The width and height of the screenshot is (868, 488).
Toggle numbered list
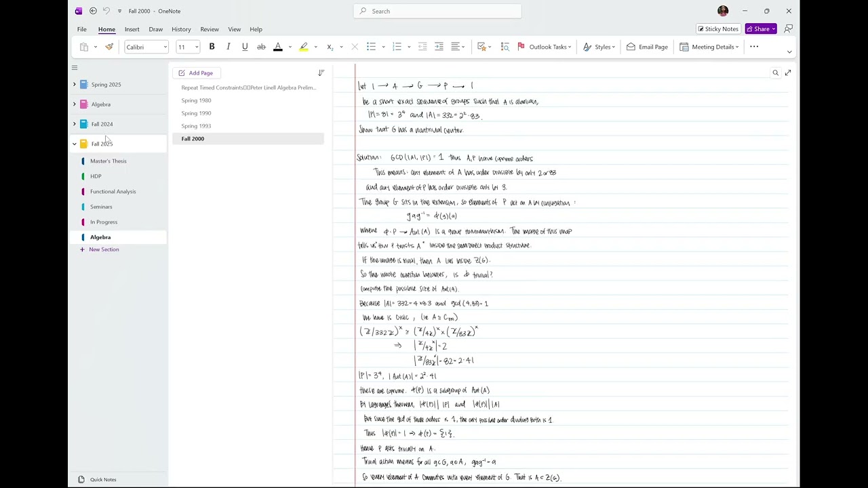[x=397, y=47]
